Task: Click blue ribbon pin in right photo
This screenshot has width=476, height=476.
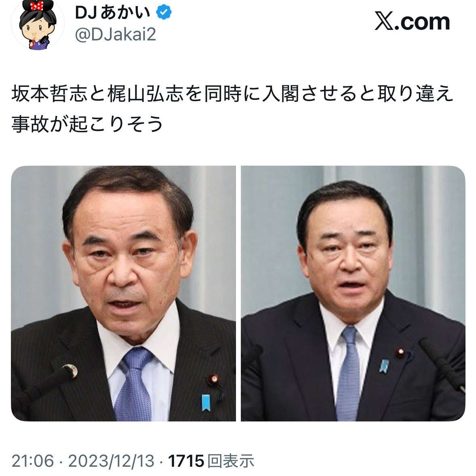Action: click(x=384, y=366)
